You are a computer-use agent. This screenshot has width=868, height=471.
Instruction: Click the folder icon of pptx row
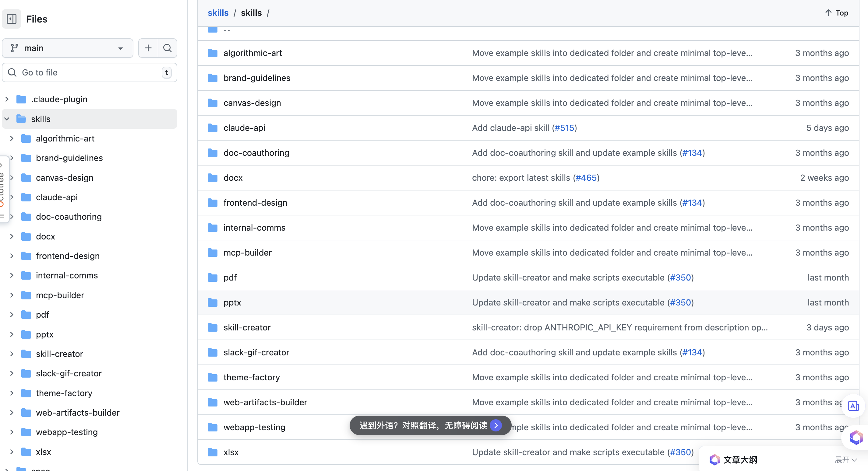click(212, 302)
